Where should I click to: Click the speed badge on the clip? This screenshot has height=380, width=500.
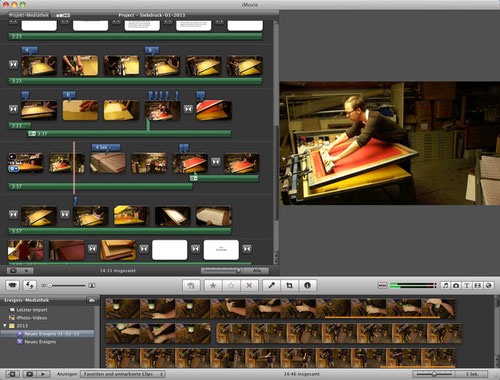tap(12, 156)
